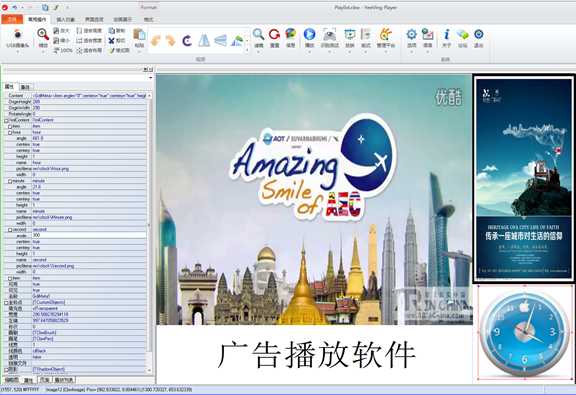The width and height of the screenshot is (576, 395).
Task: Collapse the hour property node
Action: pos(10,132)
